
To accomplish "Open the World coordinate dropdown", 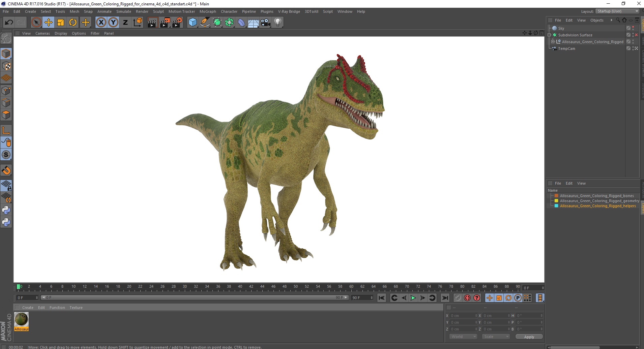I will (x=463, y=337).
